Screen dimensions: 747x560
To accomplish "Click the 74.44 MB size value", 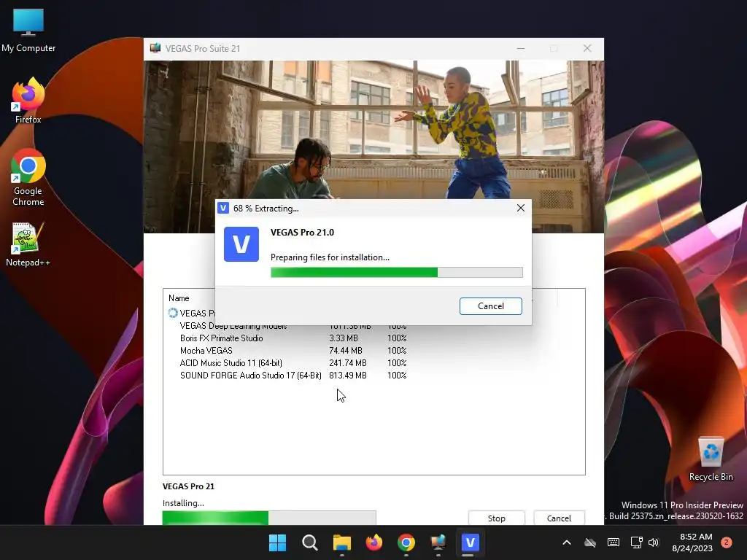I will click(345, 351).
